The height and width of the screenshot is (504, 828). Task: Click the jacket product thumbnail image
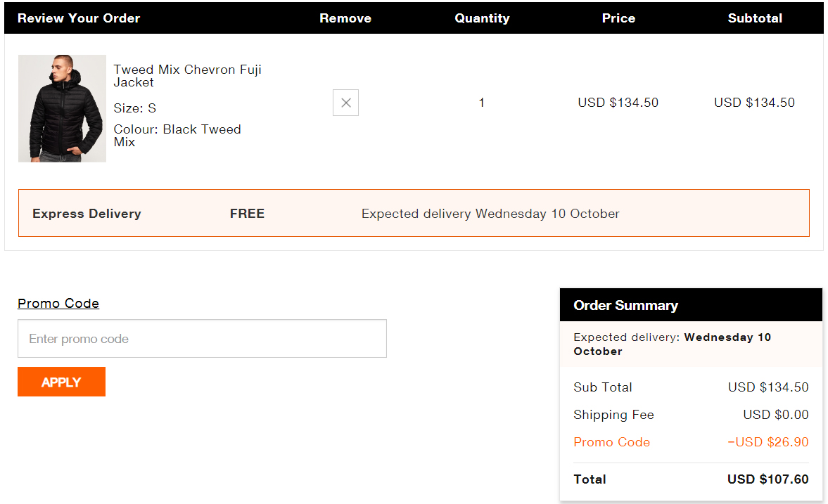(x=62, y=108)
